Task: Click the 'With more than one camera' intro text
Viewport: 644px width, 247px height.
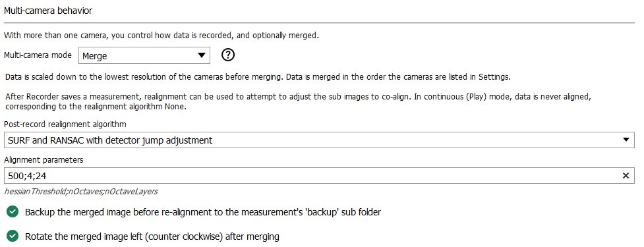Action: pos(161,36)
